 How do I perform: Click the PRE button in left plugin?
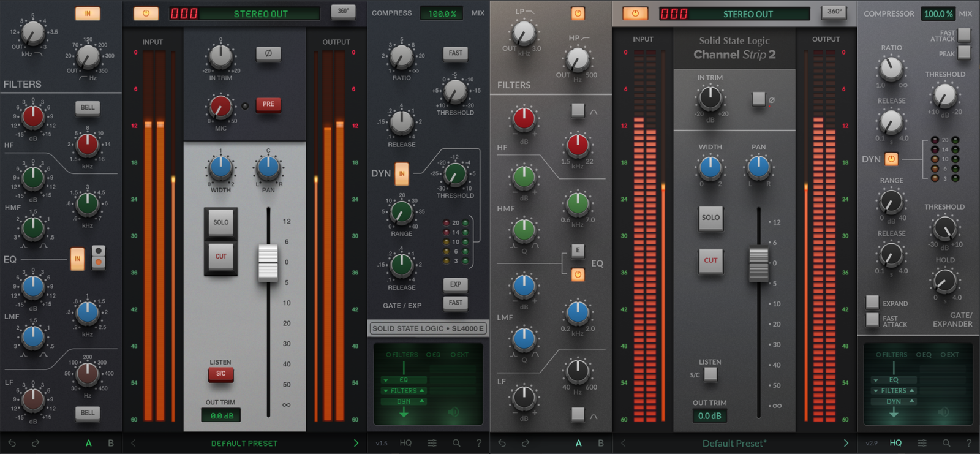pos(268,104)
